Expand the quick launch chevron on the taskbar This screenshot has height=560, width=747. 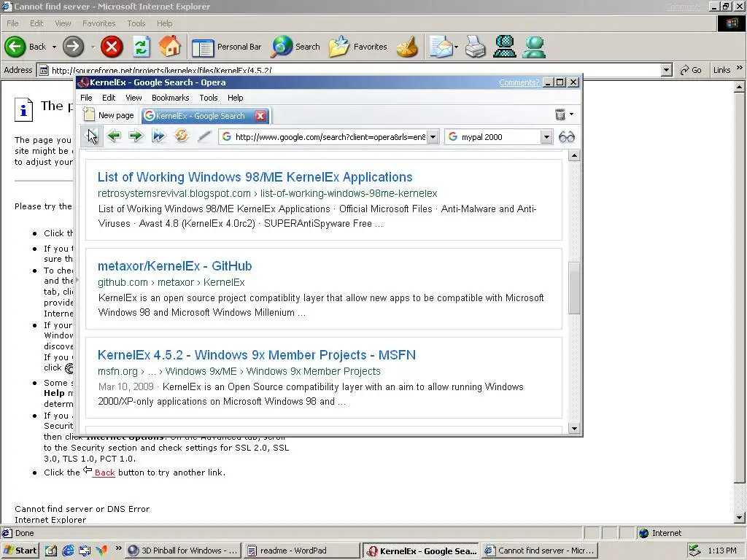[118, 548]
